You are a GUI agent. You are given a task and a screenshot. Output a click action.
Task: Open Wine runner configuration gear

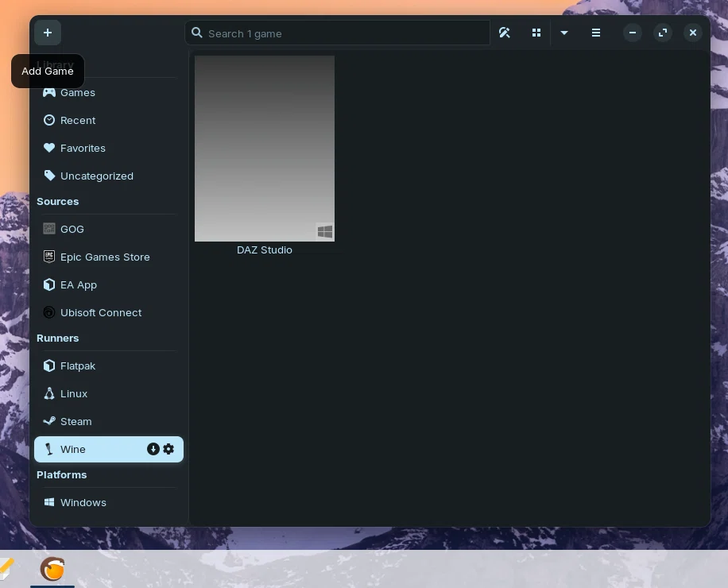168,449
